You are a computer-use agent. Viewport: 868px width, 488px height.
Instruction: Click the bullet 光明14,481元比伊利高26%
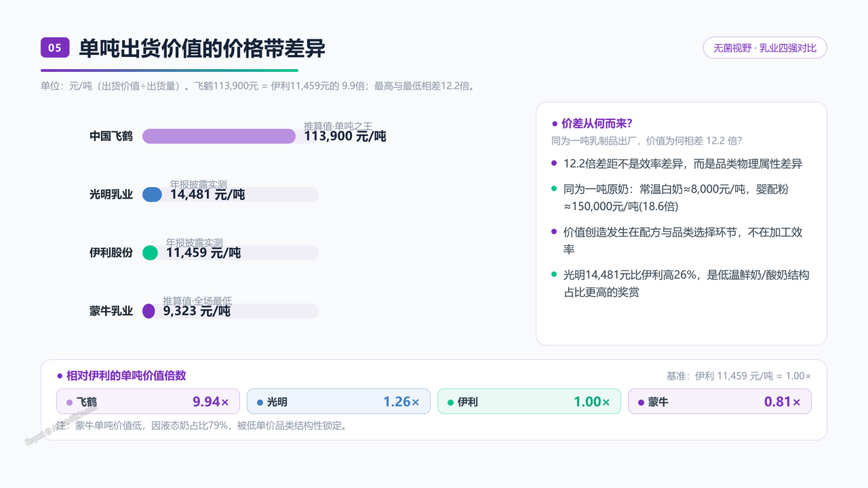tap(686, 283)
